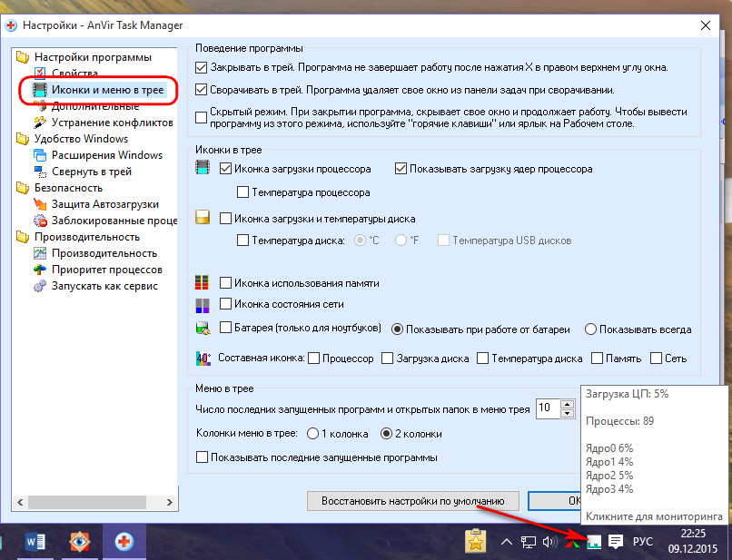Screen dimensions: 732x560
Task: Select Иконки и меню в трее item
Action: (x=107, y=90)
